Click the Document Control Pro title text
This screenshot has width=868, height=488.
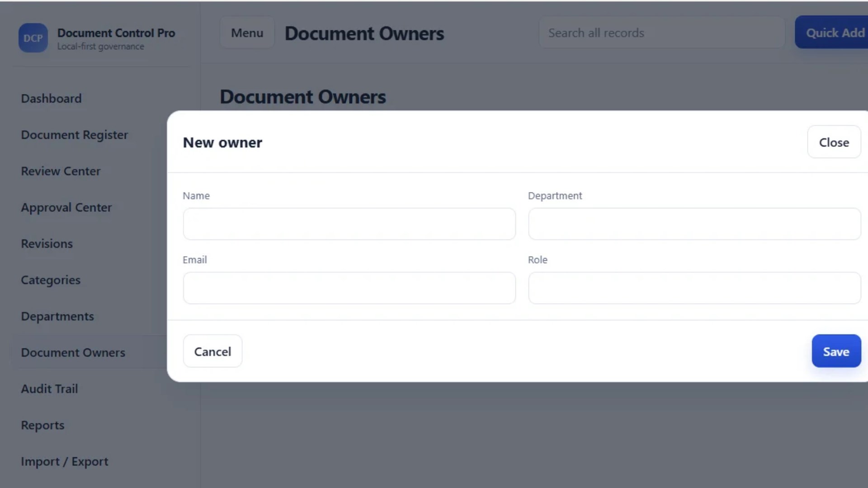(x=116, y=33)
